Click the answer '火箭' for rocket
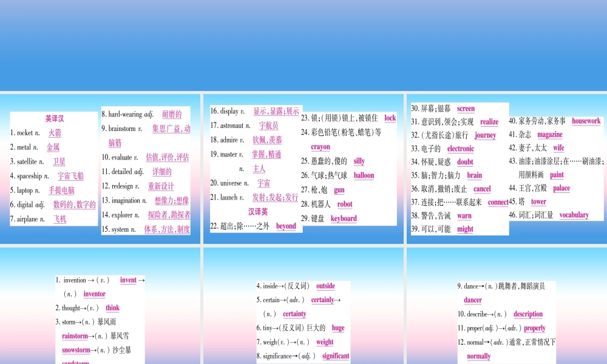Viewport: 607px width, 364px height. (x=55, y=133)
